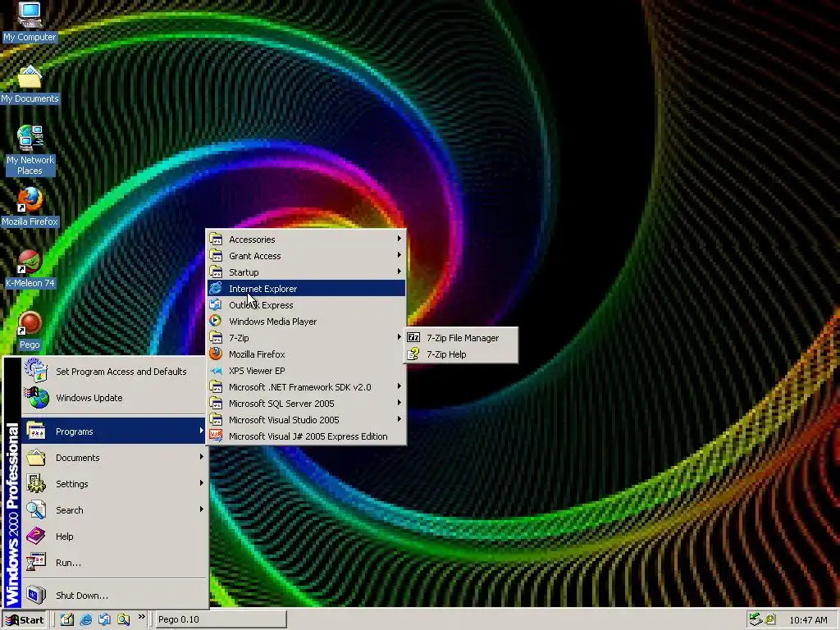Expand the Documents submenu in Start menu
Image resolution: width=840 pixels, height=630 pixels.
(x=114, y=458)
